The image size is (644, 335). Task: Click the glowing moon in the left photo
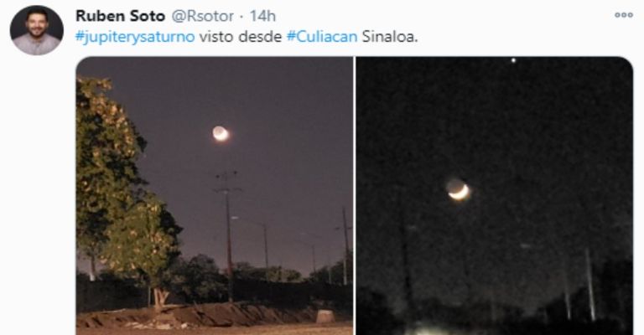pyautogui.click(x=221, y=134)
